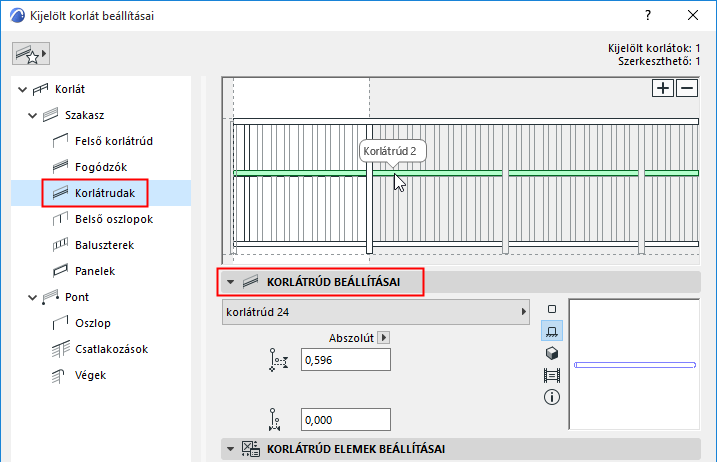Select Felső korlátrúd in the tree
The height and width of the screenshot is (462, 717).
point(113,141)
